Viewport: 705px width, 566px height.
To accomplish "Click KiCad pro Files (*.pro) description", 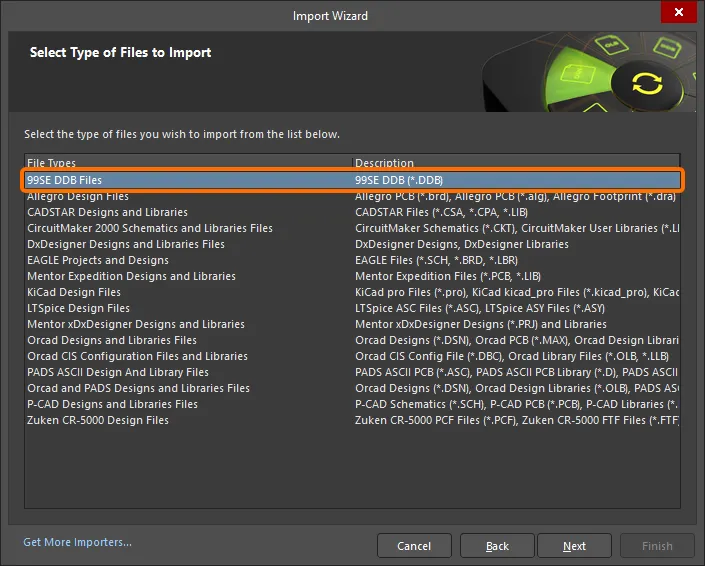I will coord(517,292).
